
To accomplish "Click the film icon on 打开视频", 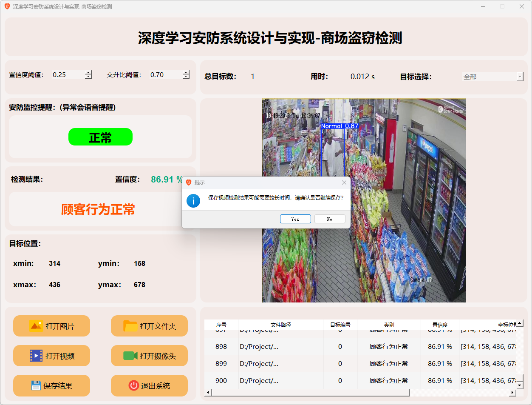I will [36, 356].
